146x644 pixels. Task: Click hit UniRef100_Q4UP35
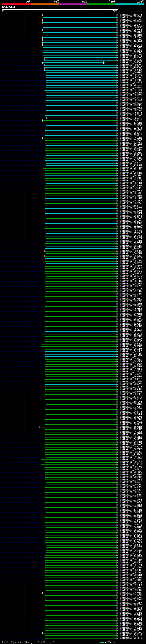(131, 98)
